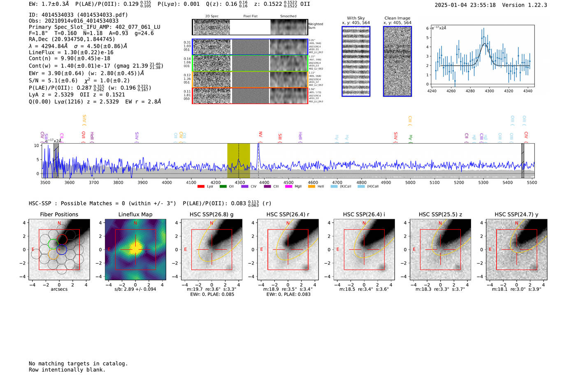The width and height of the screenshot is (576, 392).
Task: Click the EWr: 0, PLAE: 0.085 caption
Action: (212, 295)
